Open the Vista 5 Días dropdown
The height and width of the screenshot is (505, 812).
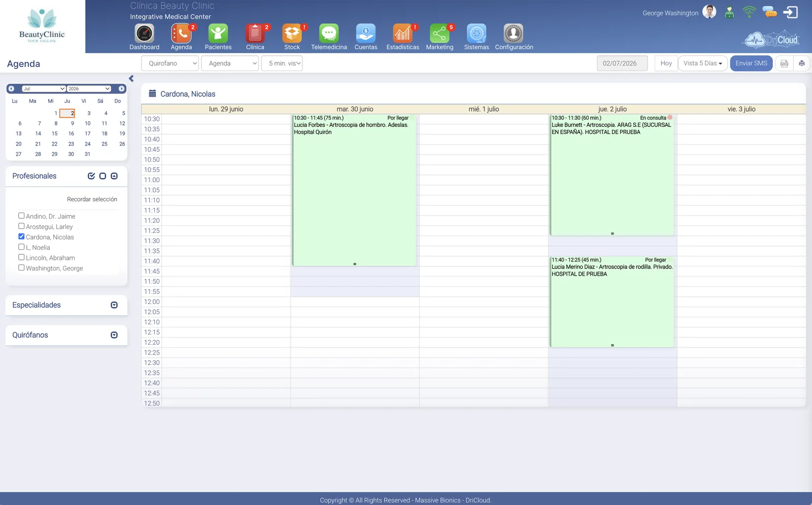click(703, 63)
